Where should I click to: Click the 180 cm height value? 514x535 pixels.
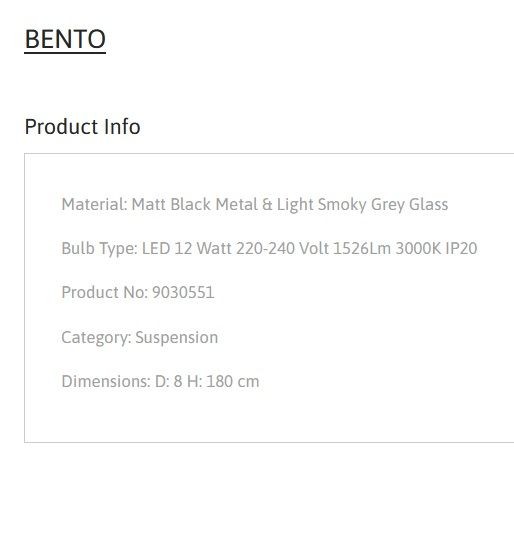[232, 381]
